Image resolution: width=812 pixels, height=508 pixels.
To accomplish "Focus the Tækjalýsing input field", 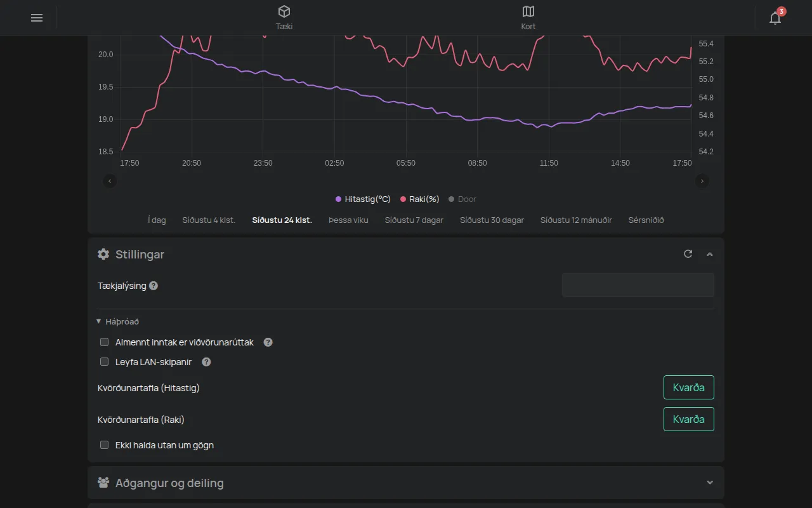I will coord(638,285).
